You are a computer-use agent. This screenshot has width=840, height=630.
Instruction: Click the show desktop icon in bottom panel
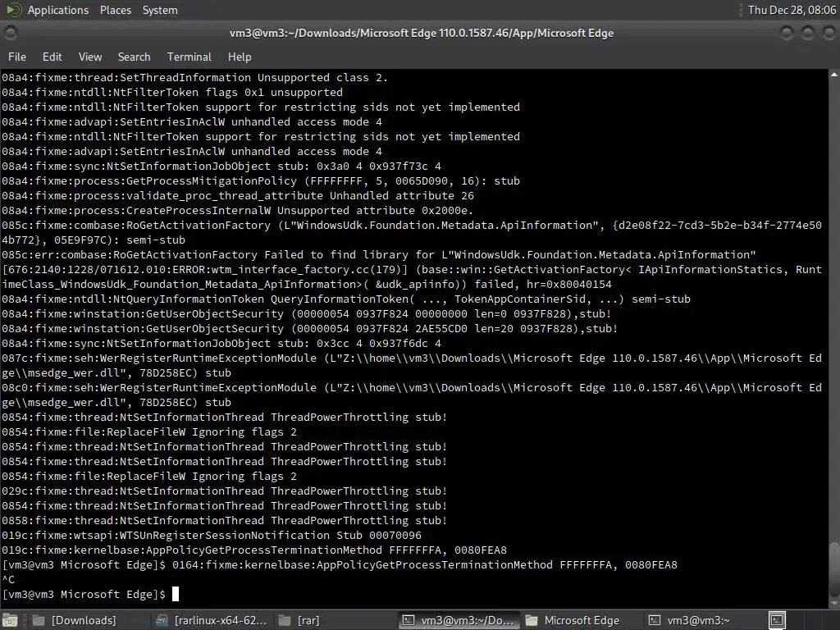[x=10, y=620]
